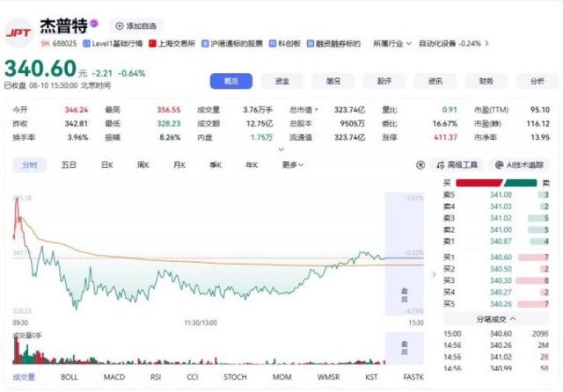The width and height of the screenshot is (563, 392).
Task: Click the JPT company logo
Action: (18, 33)
